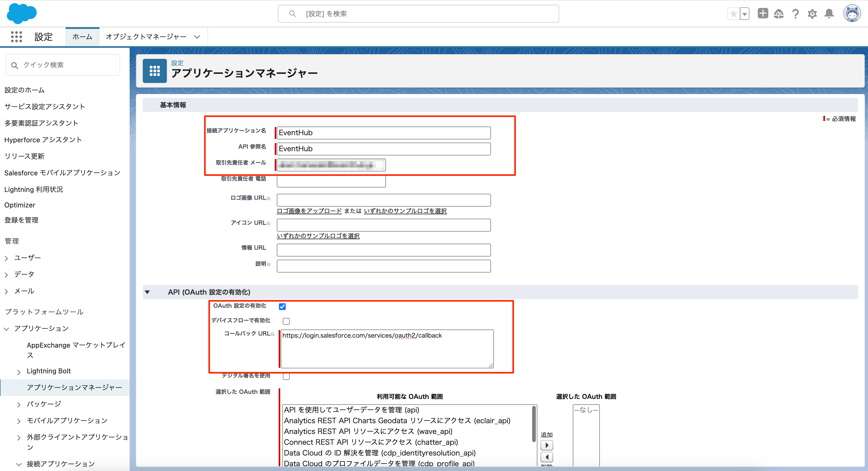Viewport: 868px width, 471px height.
Task: Collapse the API (OAuth 設定の有効化) section
Action: click(x=147, y=292)
